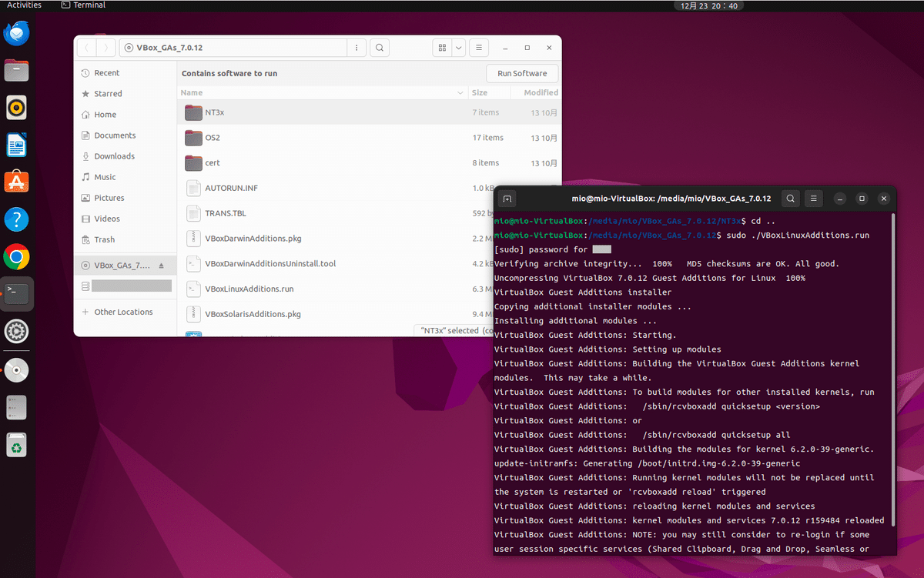
Task: Sort files by Modified column
Action: pos(536,92)
